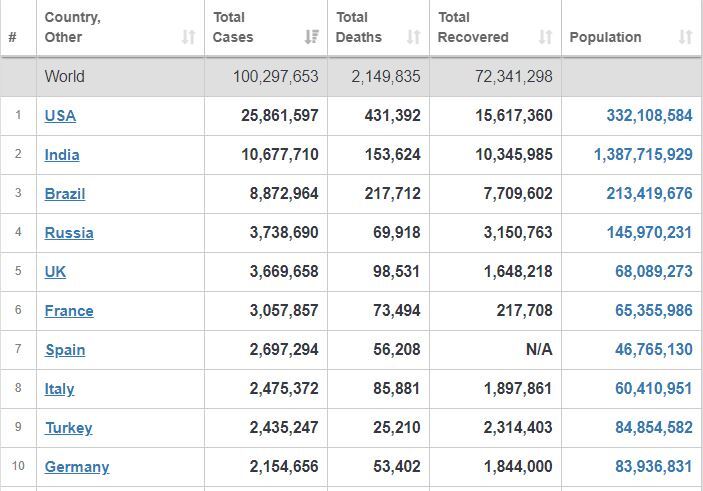Open the UK country link
The image size is (703, 491).
(55, 272)
